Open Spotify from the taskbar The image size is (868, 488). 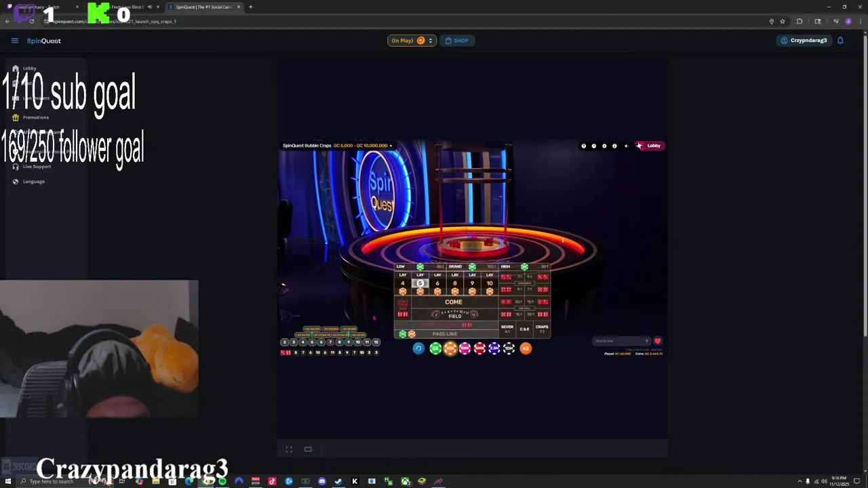point(222,481)
